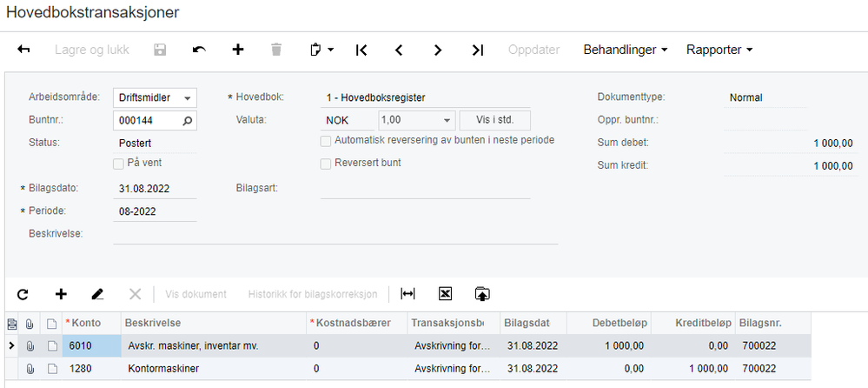The height and width of the screenshot is (388, 868).
Task: Click the back arrow icon in the top toolbar
Action: [x=23, y=50]
